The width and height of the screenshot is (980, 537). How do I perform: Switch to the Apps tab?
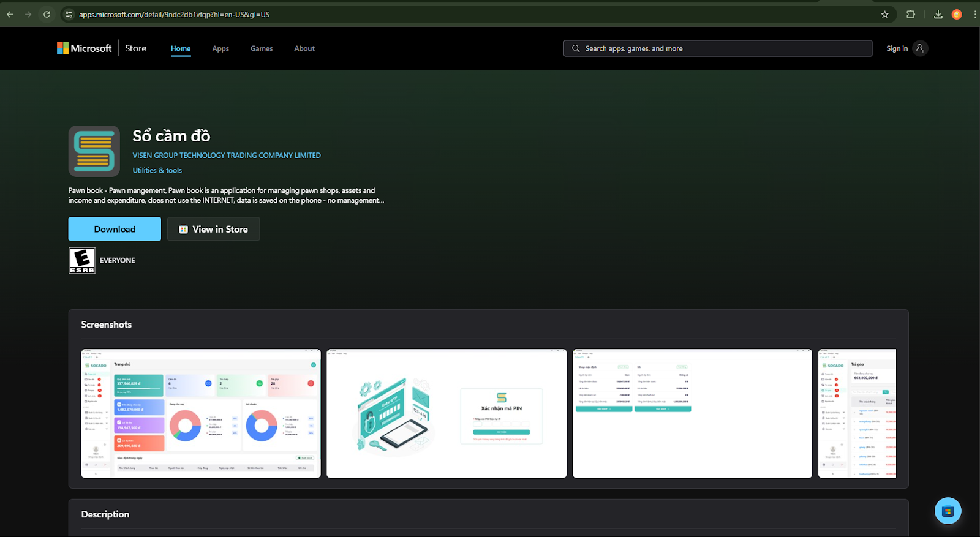(221, 48)
